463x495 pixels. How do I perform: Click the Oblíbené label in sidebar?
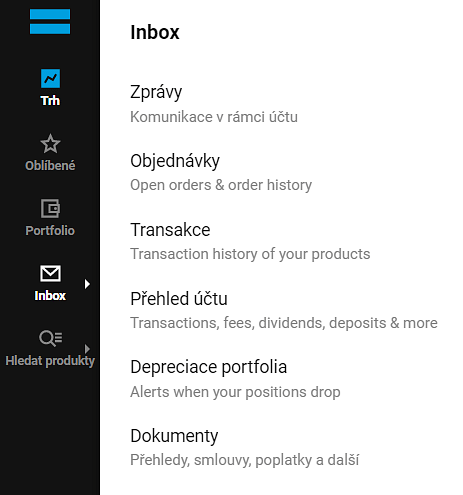coord(50,166)
